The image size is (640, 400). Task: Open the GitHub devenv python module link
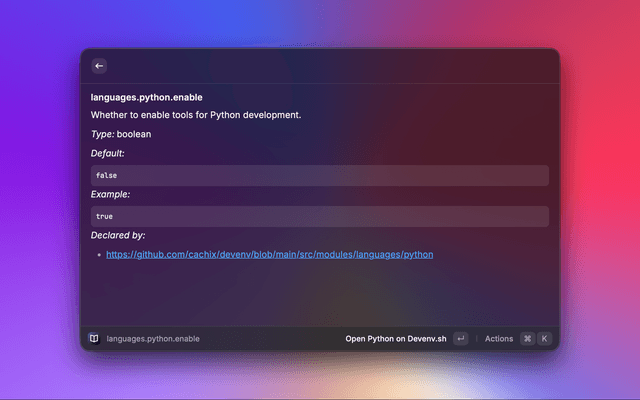coord(269,255)
